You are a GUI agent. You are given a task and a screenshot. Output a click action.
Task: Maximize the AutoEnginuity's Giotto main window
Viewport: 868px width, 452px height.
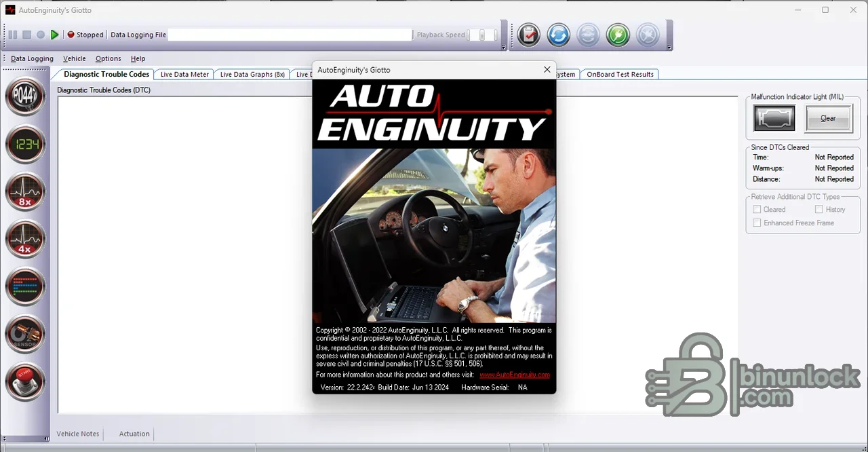[825, 10]
